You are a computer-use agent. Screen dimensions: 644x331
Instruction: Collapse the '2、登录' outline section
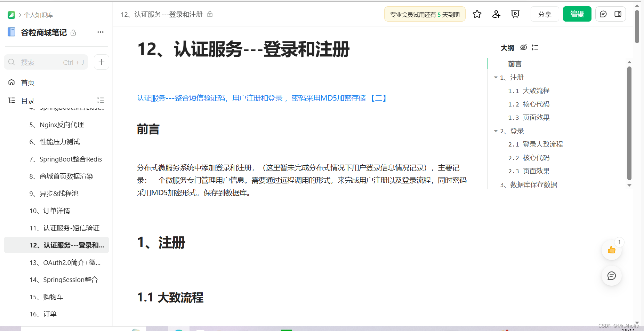(x=496, y=131)
